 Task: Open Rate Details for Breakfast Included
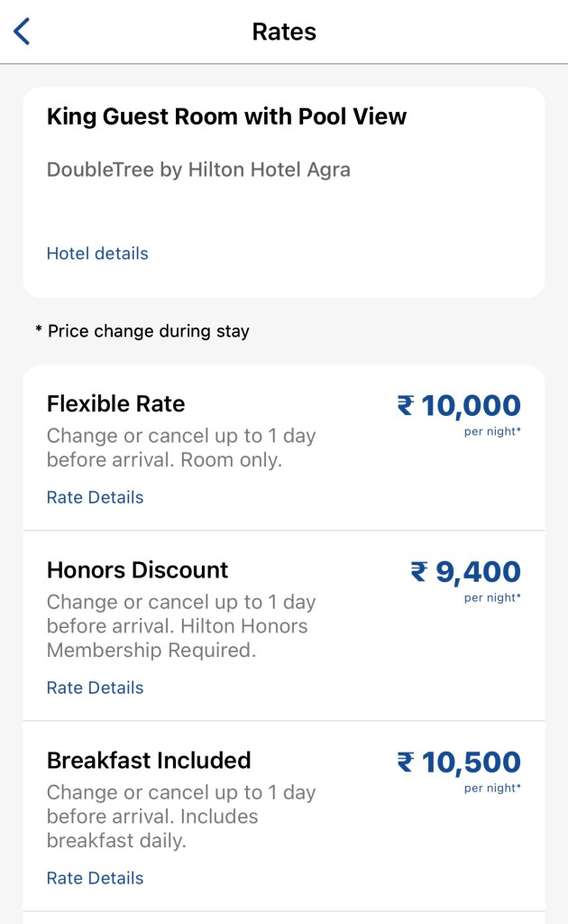tap(95, 878)
